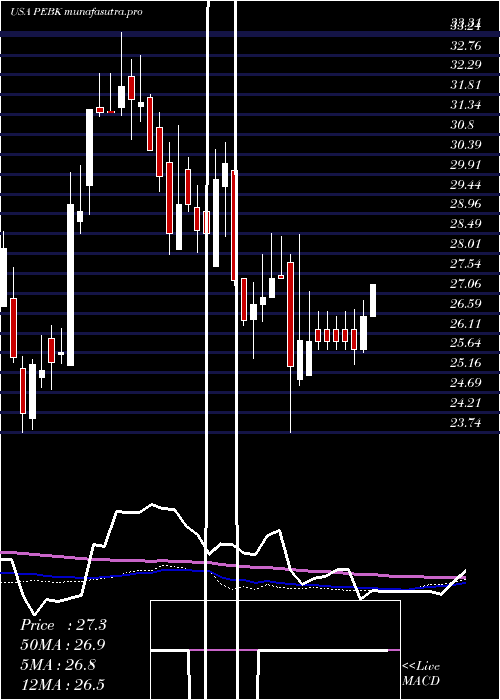This screenshot has height=700, width=500.
Task: Click the 30.39 price axis label
Action: click(x=466, y=145)
